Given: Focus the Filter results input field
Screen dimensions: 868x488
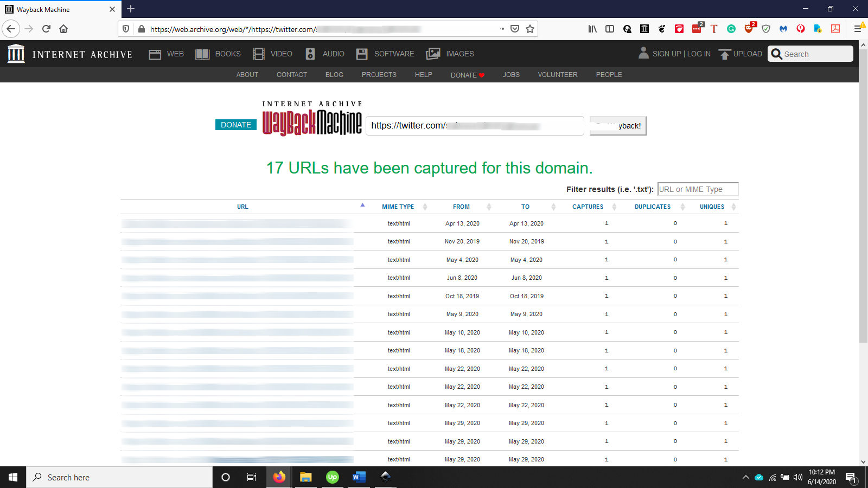Looking at the screenshot, I should (x=698, y=189).
